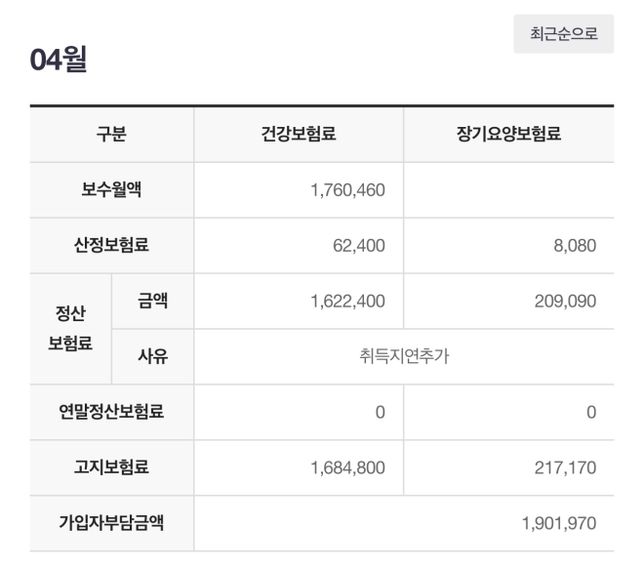Image resolution: width=644 pixels, height=567 pixels.
Task: Click the 1,901,970 가입자부담금액 total
Action: (559, 523)
